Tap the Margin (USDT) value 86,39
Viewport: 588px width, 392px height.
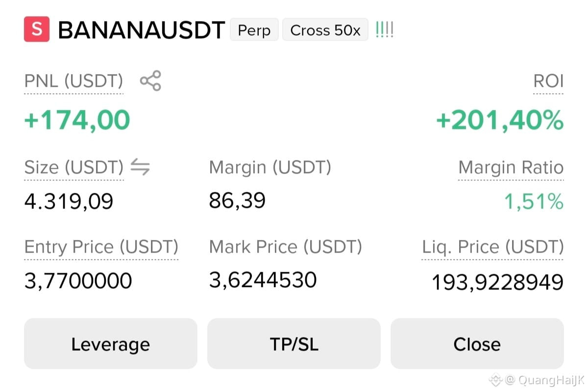(237, 201)
